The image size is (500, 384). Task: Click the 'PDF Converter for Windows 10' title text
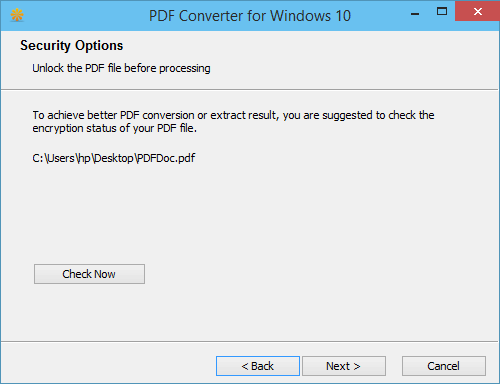click(250, 16)
